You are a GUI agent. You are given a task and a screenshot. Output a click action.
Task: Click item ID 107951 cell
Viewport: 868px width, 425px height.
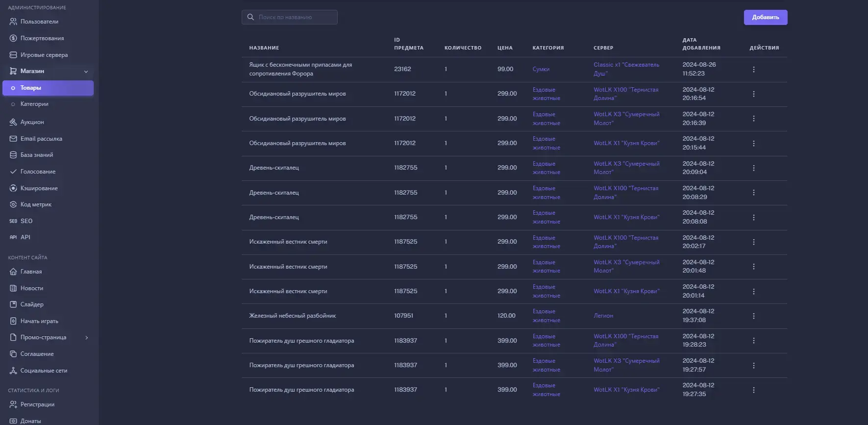pyautogui.click(x=403, y=316)
